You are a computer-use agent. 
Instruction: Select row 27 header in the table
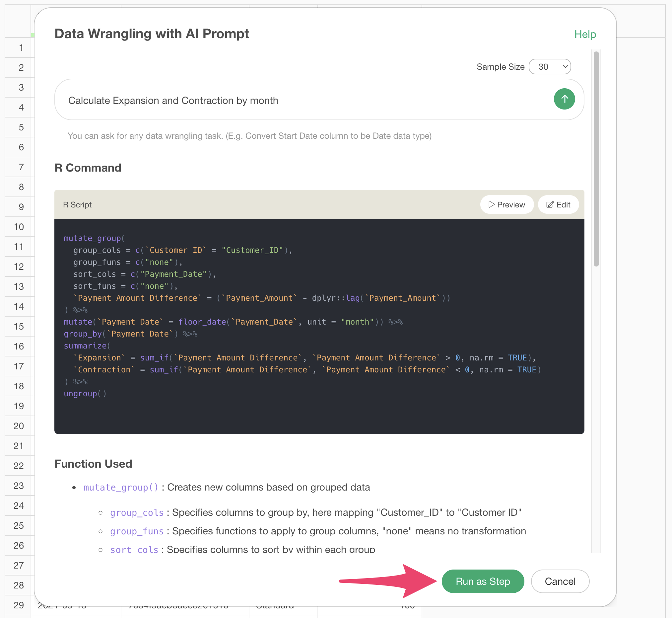tap(19, 565)
